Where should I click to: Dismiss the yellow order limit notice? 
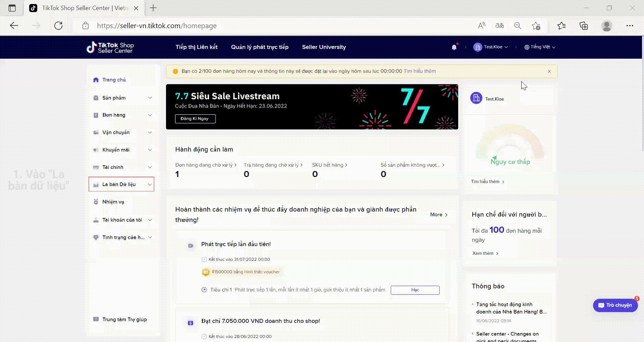(x=549, y=71)
